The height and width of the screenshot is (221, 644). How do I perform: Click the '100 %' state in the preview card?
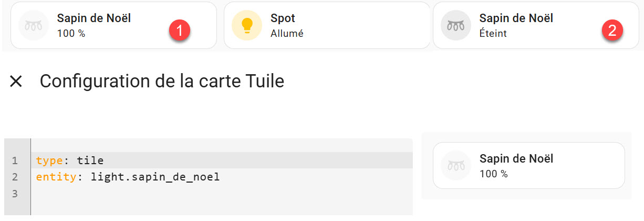click(494, 174)
